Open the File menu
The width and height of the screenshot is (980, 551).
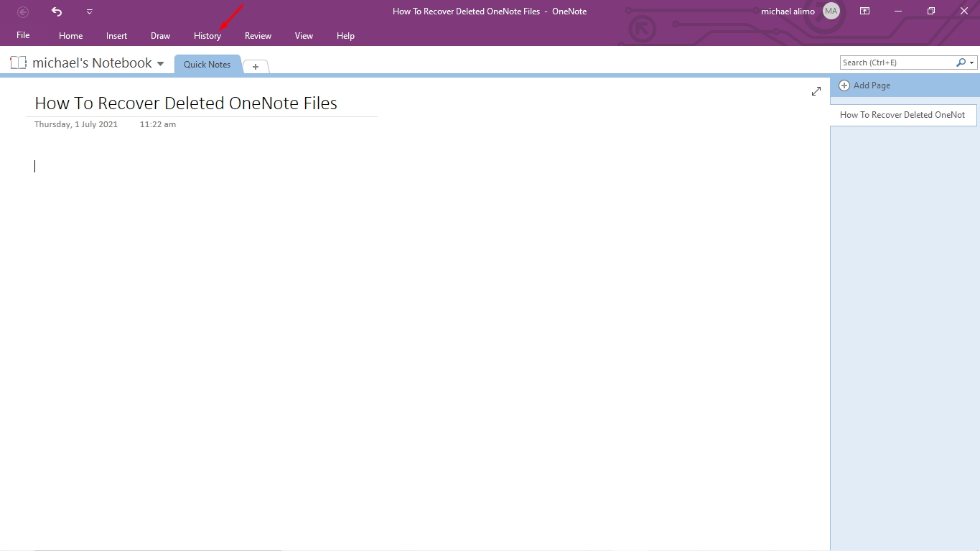[x=23, y=35]
